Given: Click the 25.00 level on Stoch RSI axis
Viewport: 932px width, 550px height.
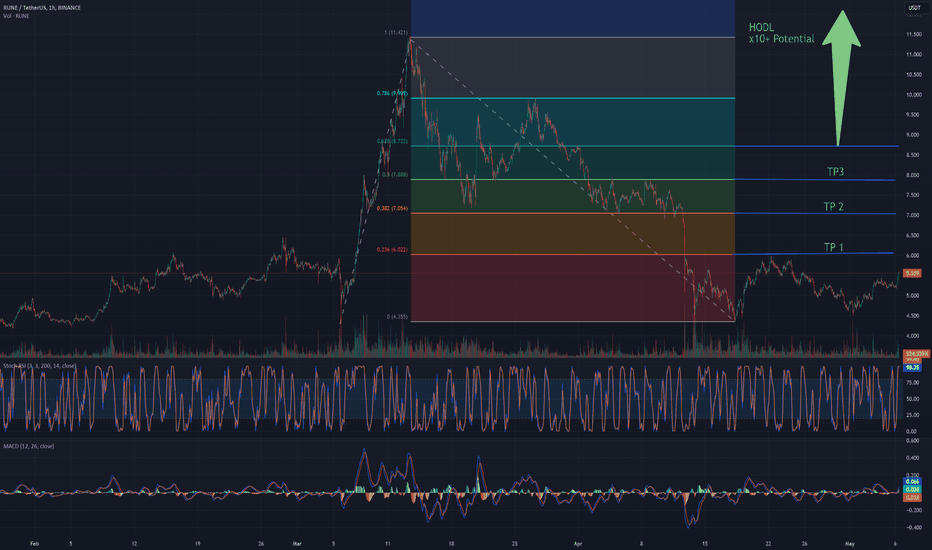Looking at the screenshot, I should (912, 415).
